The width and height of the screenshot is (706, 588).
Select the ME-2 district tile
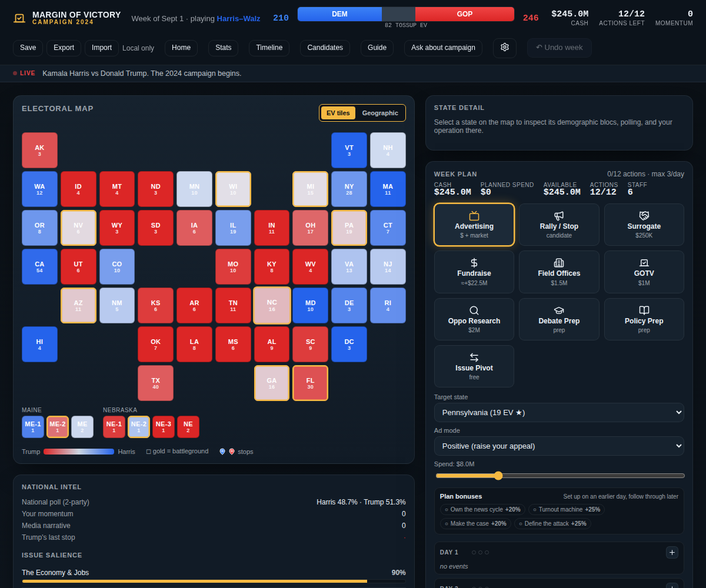pyautogui.click(x=58, y=427)
